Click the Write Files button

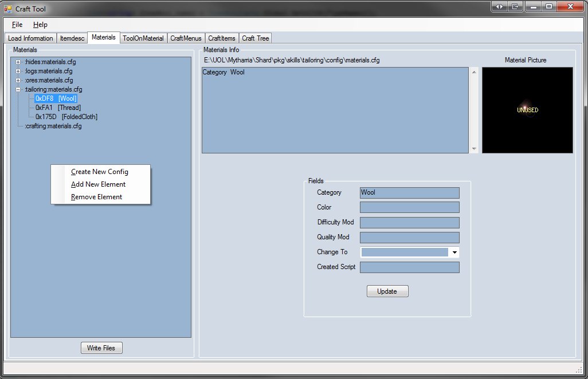point(101,348)
